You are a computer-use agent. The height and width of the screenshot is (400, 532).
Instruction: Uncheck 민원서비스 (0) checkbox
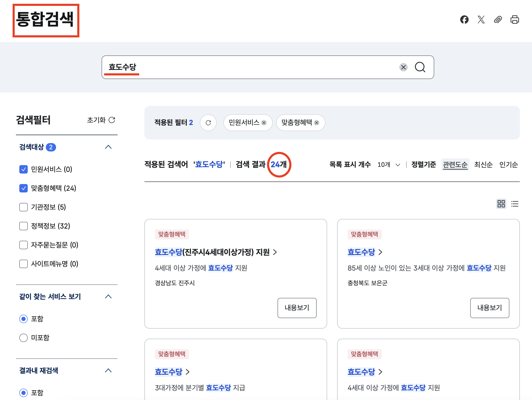pos(23,169)
